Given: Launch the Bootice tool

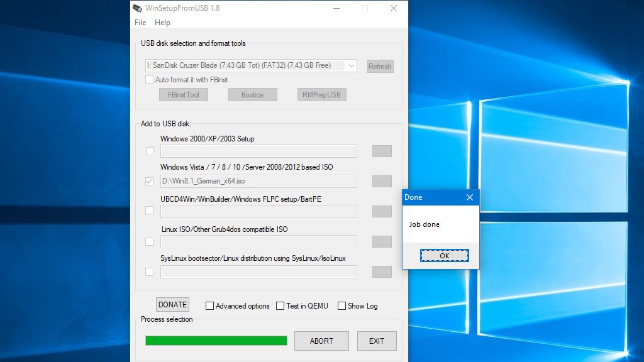Looking at the screenshot, I should (252, 94).
